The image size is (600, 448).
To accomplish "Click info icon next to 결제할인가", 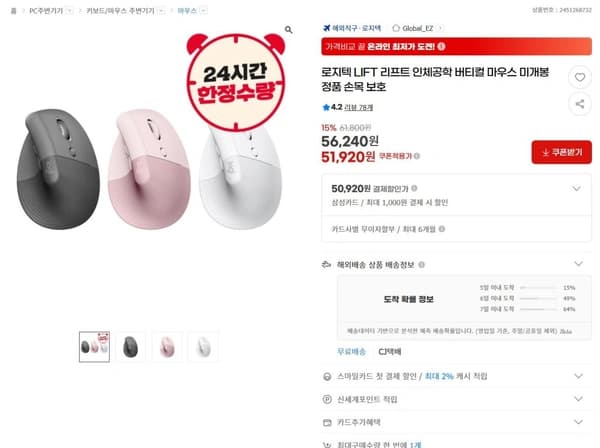I will [x=414, y=188].
